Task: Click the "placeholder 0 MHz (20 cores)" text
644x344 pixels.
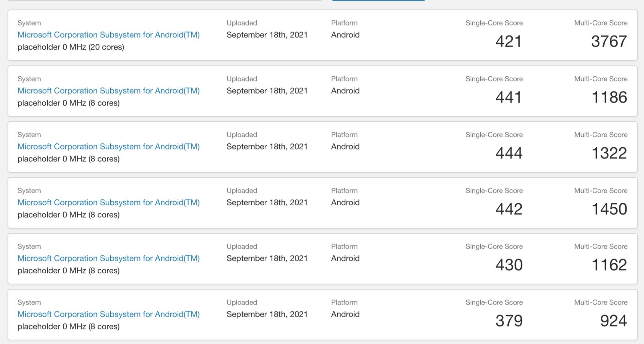Action: point(71,47)
